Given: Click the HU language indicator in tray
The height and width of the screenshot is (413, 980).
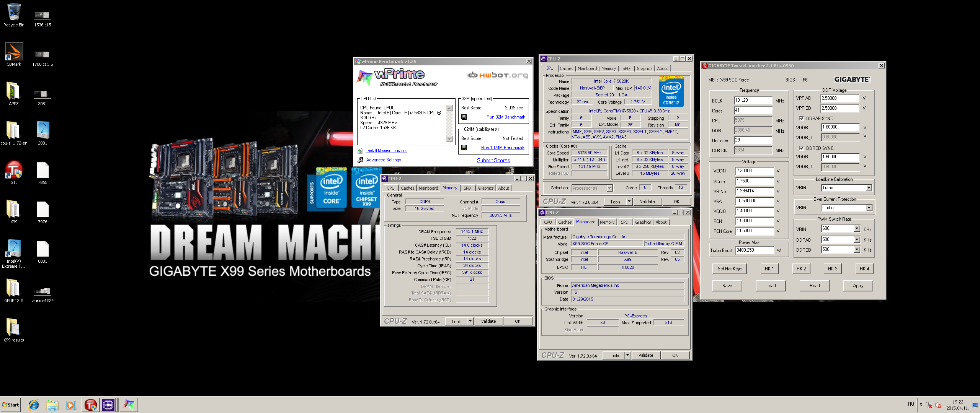Looking at the screenshot, I should [911, 405].
